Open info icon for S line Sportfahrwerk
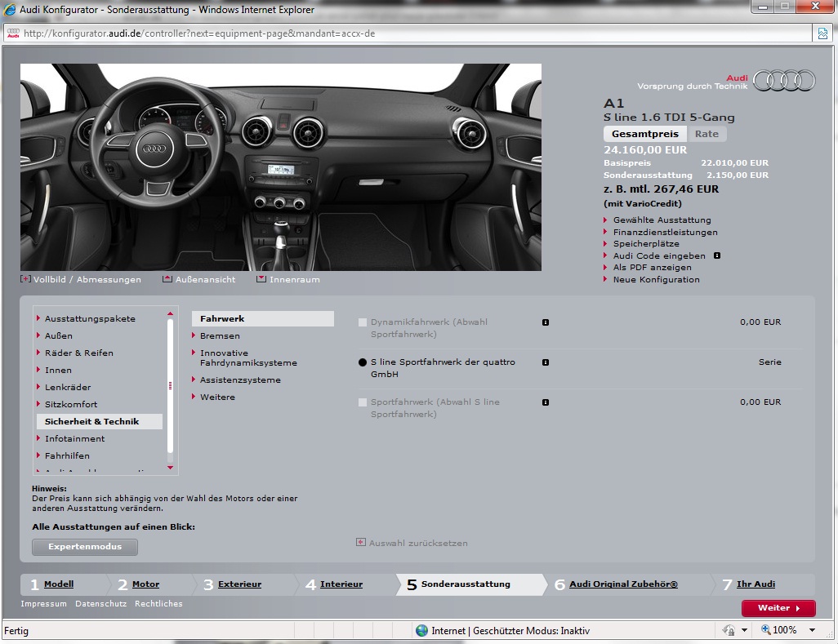The width and height of the screenshot is (838, 644). point(546,362)
